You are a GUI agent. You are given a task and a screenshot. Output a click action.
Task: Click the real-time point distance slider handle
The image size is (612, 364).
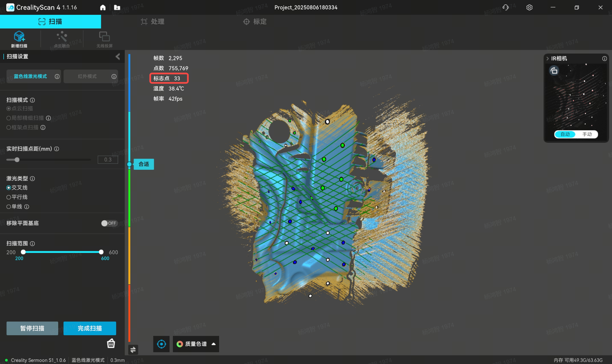[x=17, y=160]
